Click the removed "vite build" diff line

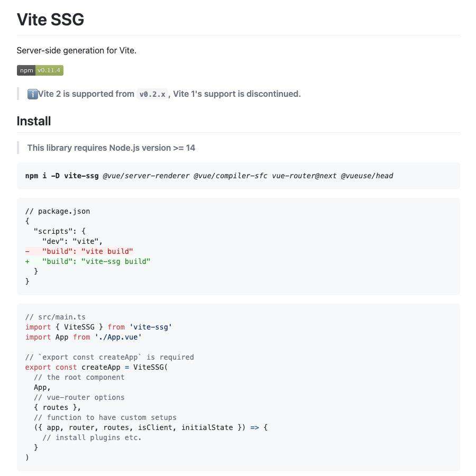pyautogui.click(x=79, y=251)
